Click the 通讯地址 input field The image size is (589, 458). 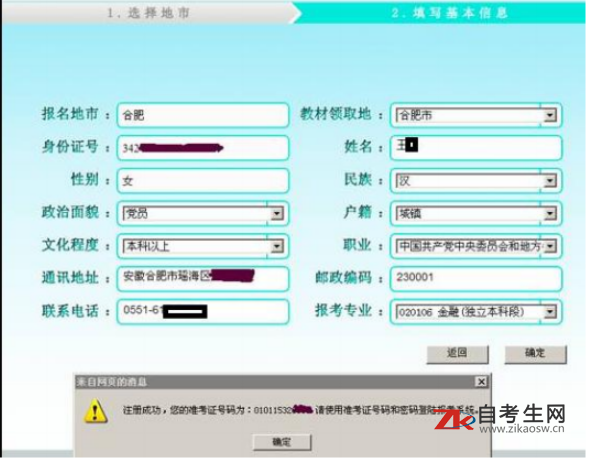(x=203, y=279)
